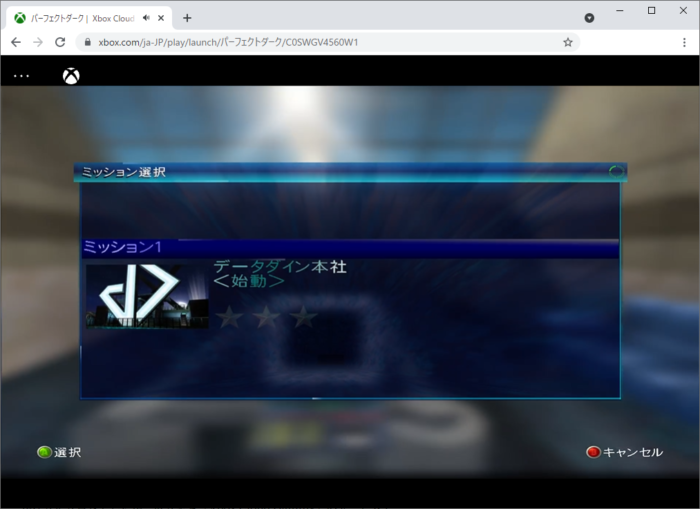Open a new browser tab
Screen dimensions: 700x509
[187, 18]
